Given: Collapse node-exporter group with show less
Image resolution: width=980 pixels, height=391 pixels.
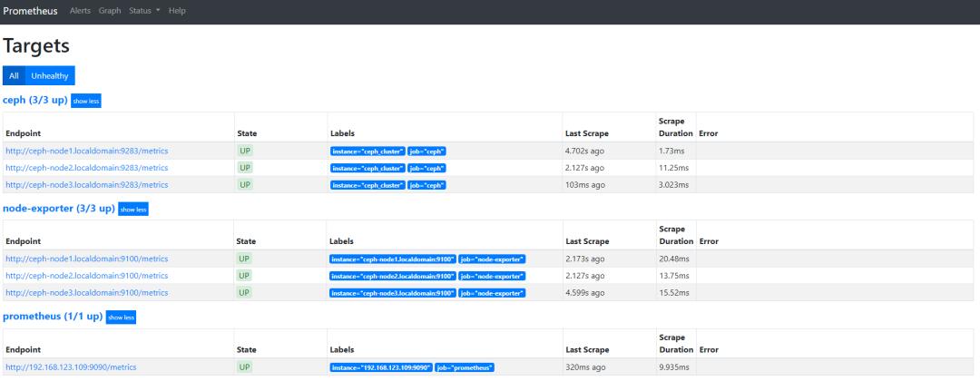Looking at the screenshot, I should [133, 210].
